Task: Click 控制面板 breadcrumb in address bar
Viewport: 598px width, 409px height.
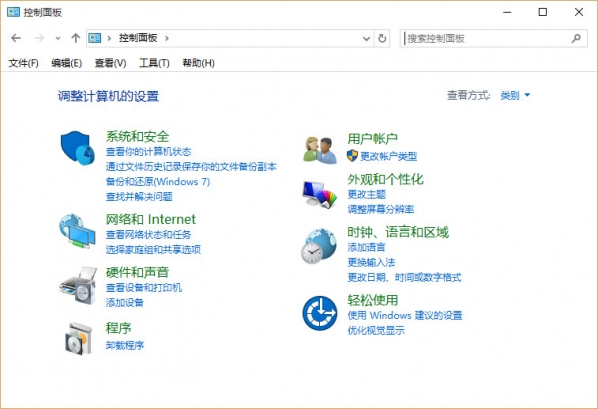Action: click(138, 38)
